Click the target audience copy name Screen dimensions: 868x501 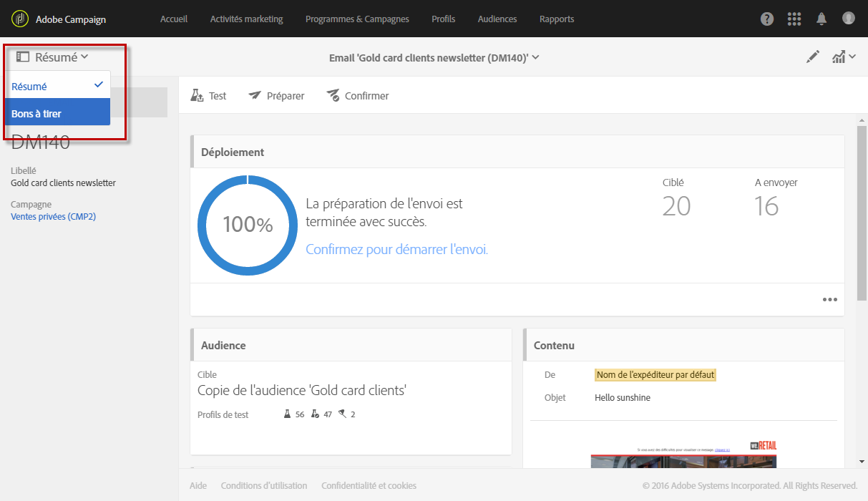(302, 391)
